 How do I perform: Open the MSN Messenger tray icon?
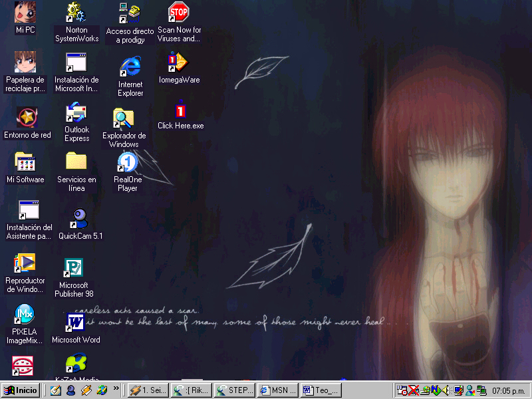pos(470,390)
